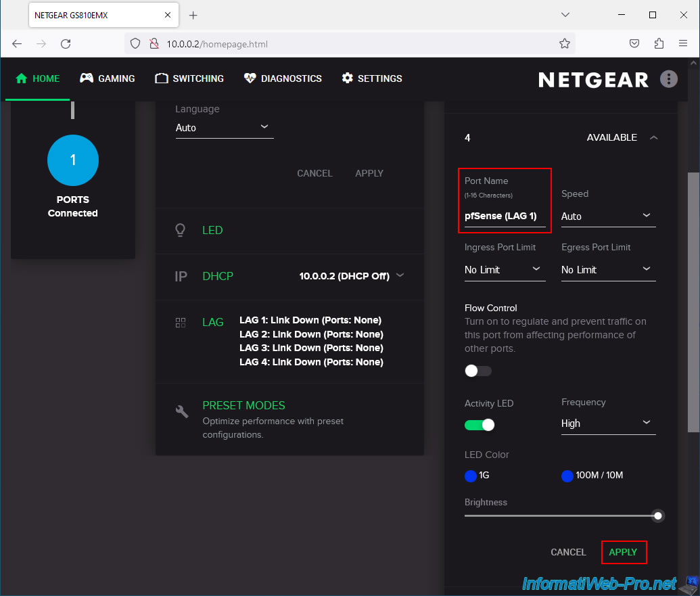The height and width of the screenshot is (596, 700).
Task: Open the LED Frequency dropdown
Action: click(x=608, y=423)
